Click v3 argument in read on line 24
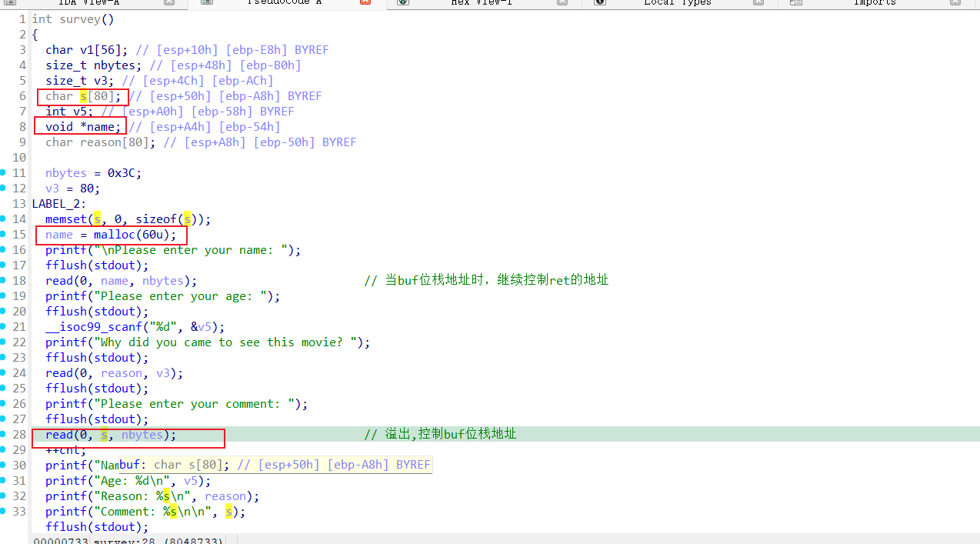 point(163,373)
